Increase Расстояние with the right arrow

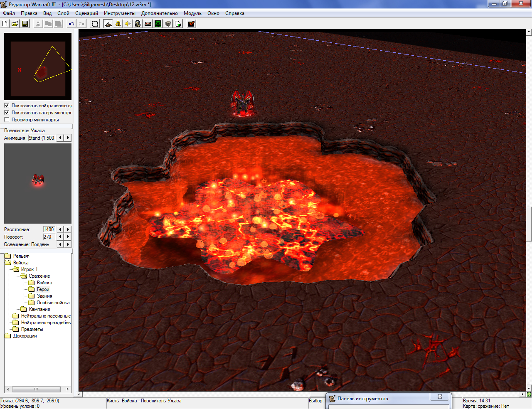(68, 229)
